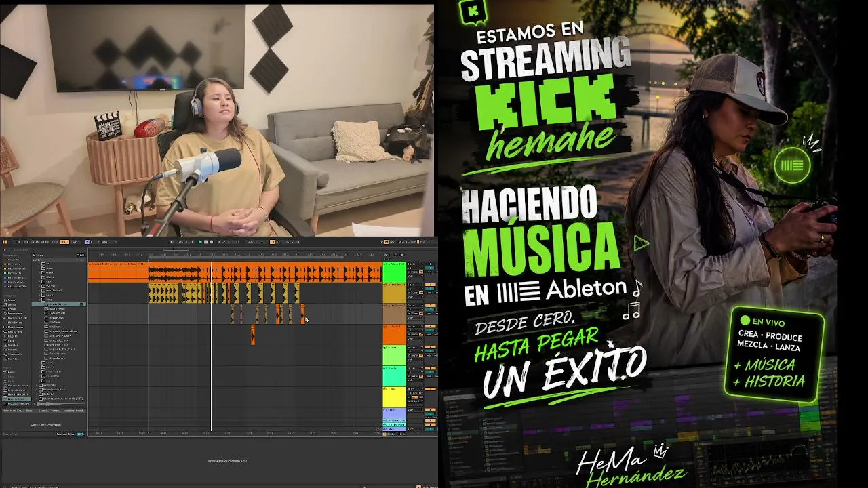The height and width of the screenshot is (488, 868).
Task: Stop playback in the Ableton transport
Action: [205, 242]
